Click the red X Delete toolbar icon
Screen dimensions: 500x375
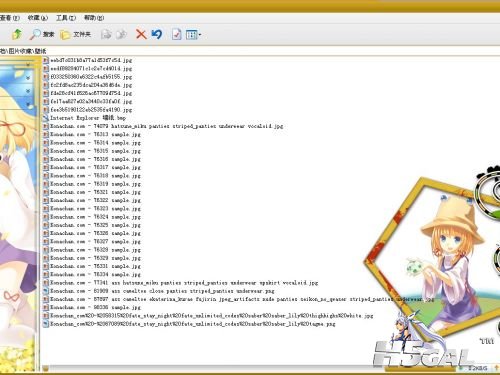tap(141, 34)
